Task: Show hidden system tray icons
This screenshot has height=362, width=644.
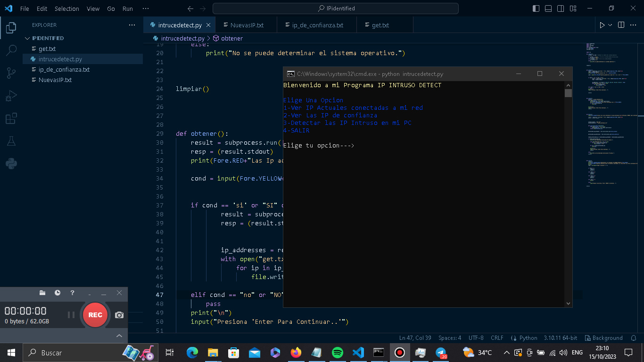Action: (507, 353)
